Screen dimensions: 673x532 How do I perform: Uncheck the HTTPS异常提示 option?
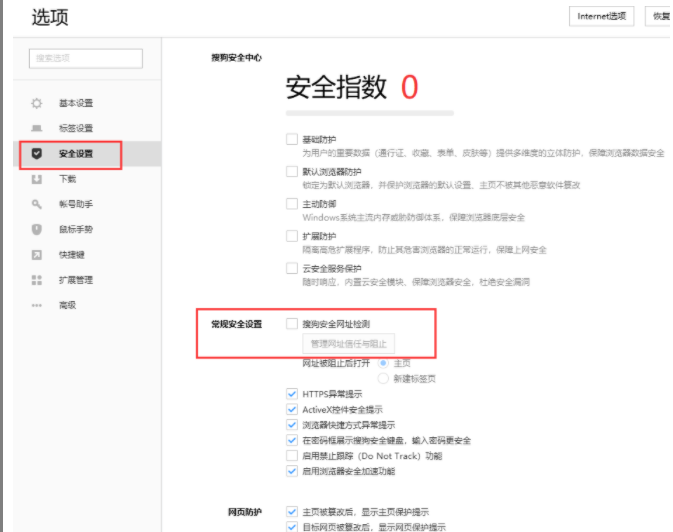point(292,395)
